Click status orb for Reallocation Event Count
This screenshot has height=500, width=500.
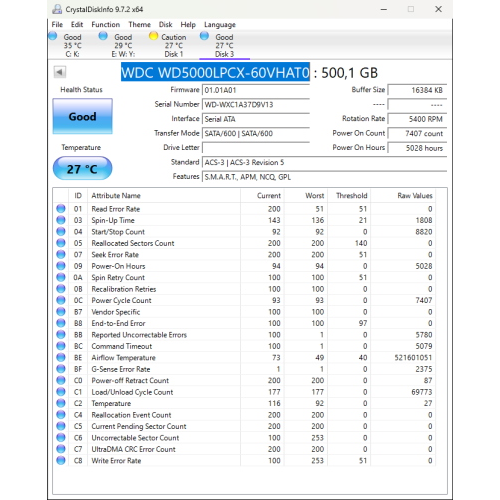pyautogui.click(x=61, y=415)
